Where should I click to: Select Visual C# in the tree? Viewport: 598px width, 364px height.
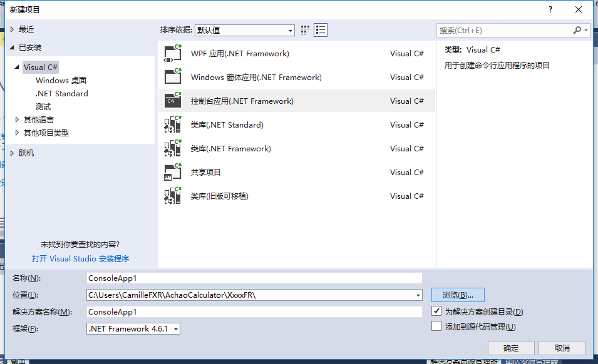point(41,67)
